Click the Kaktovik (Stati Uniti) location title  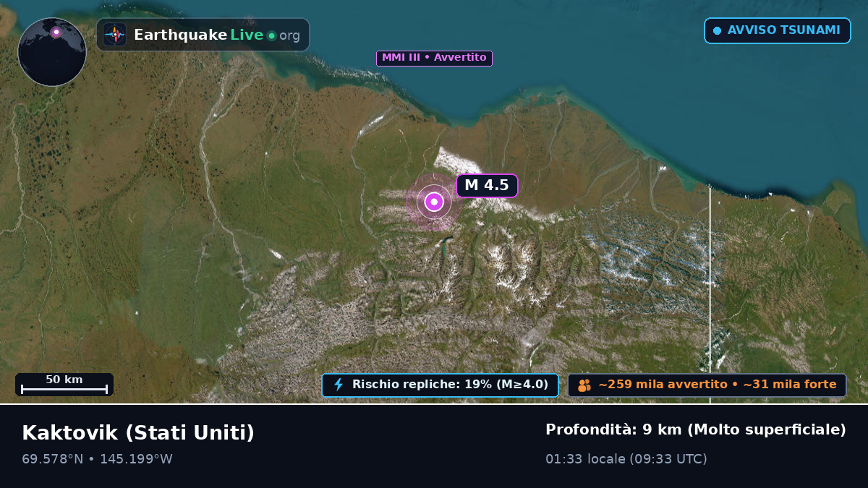[138, 433]
